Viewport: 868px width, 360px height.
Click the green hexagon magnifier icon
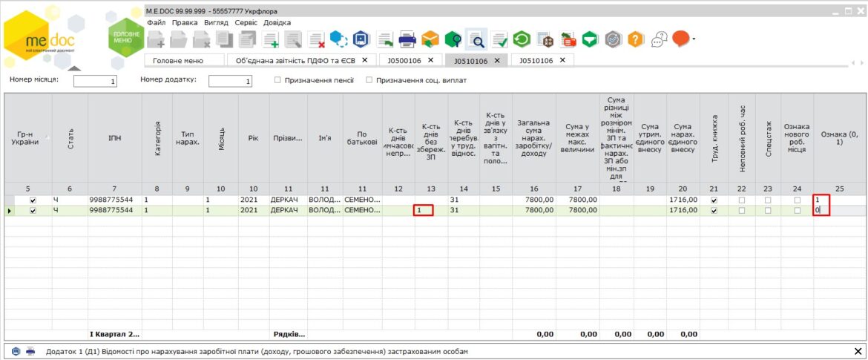point(453,39)
